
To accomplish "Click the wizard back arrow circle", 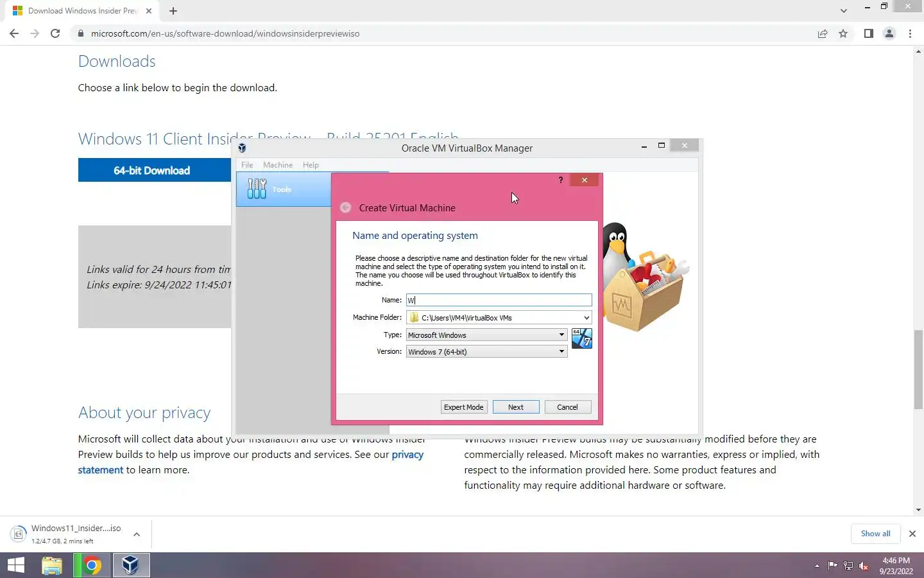I will pyautogui.click(x=345, y=207).
